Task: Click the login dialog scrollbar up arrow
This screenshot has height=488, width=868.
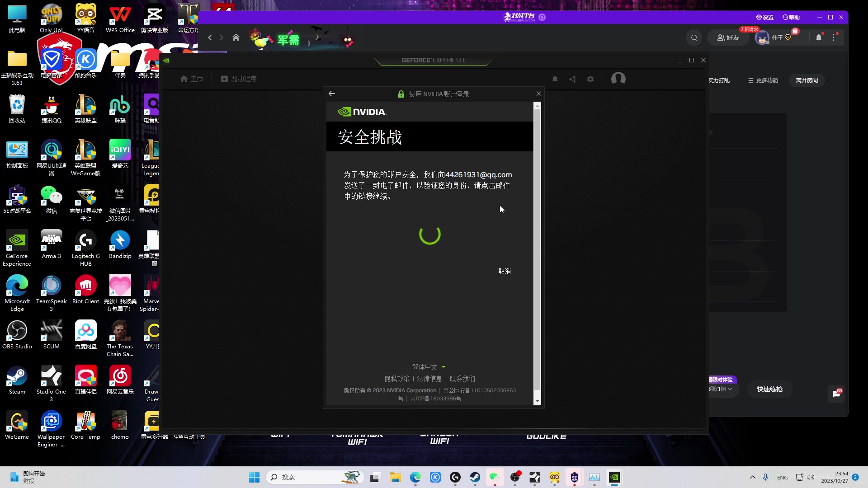Action: pyautogui.click(x=537, y=106)
